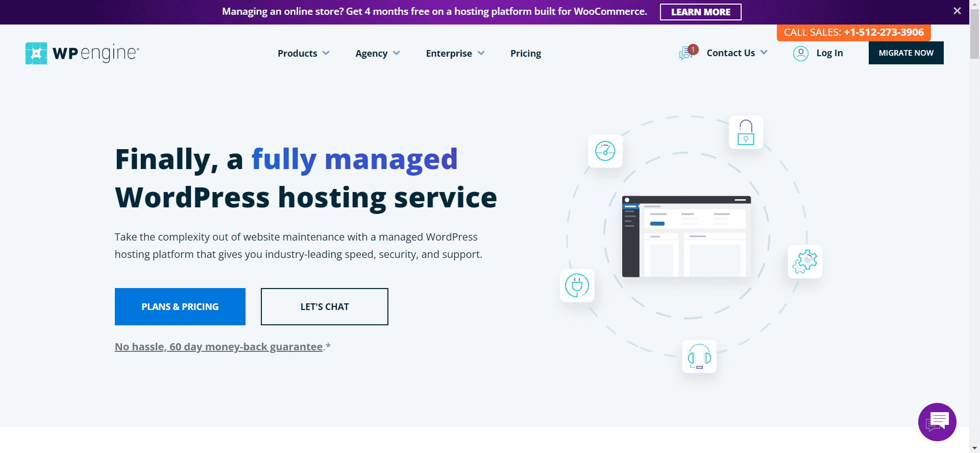Click the headset support icon
Image resolution: width=980 pixels, height=453 pixels.
pos(699,356)
